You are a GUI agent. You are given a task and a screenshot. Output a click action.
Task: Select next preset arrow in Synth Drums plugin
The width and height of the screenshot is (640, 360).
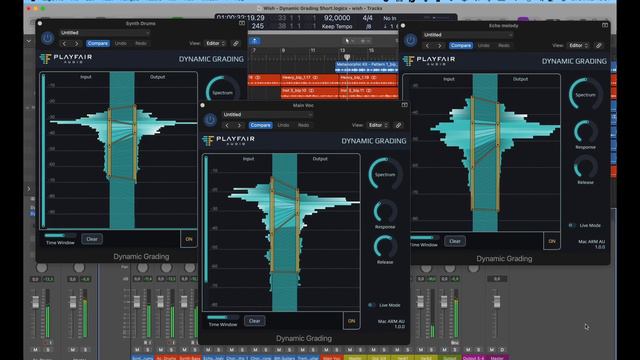click(76, 43)
